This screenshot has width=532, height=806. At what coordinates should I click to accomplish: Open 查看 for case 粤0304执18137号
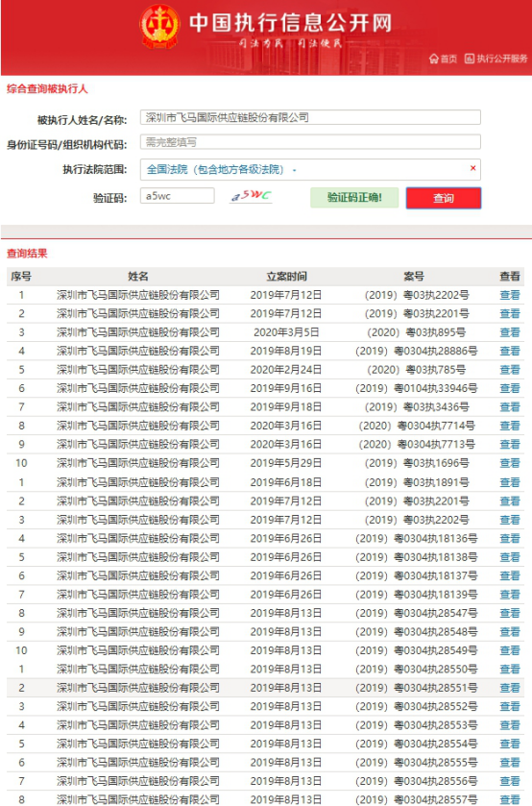click(510, 575)
